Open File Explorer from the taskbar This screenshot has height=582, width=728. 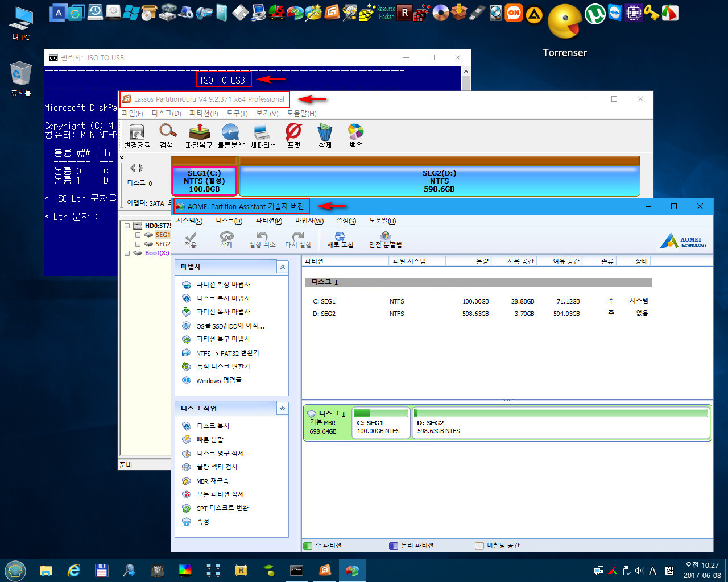coord(45,570)
